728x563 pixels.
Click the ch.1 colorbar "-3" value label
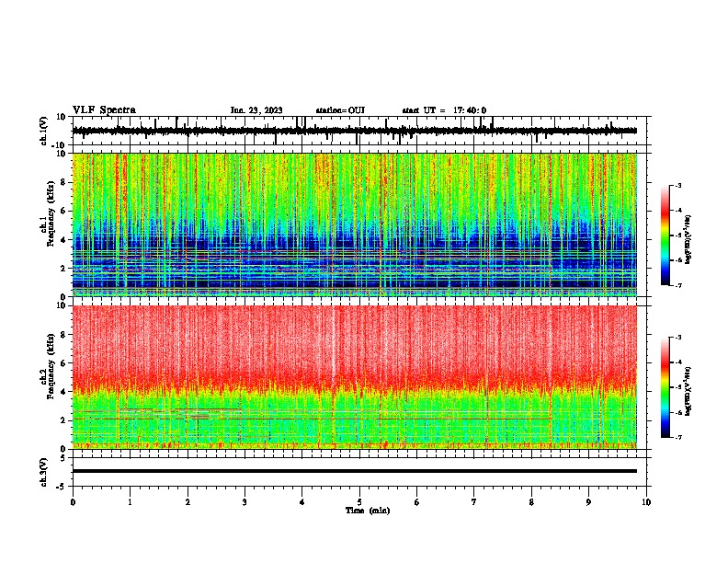click(677, 186)
